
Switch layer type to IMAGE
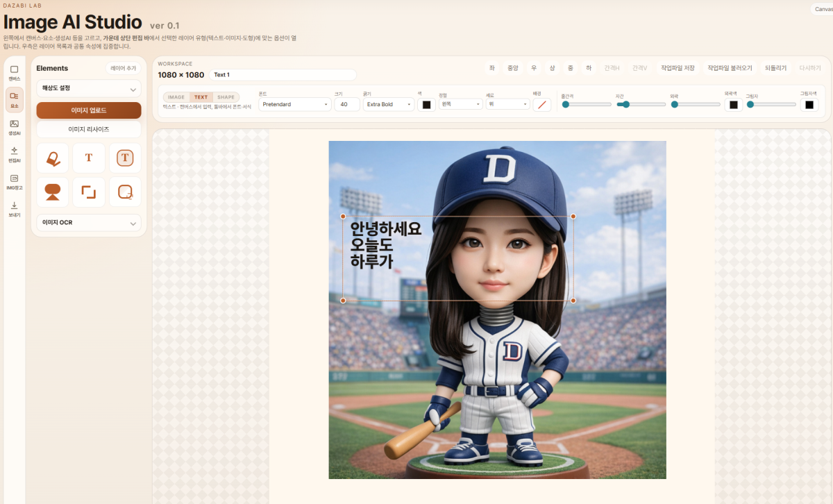click(176, 97)
